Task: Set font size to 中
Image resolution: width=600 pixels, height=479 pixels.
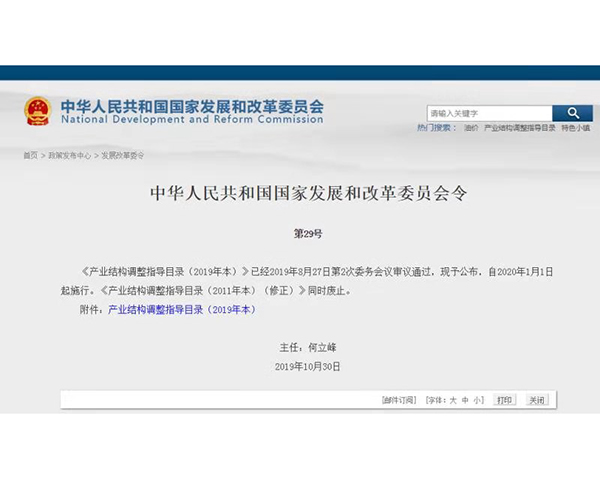Action: (465, 400)
